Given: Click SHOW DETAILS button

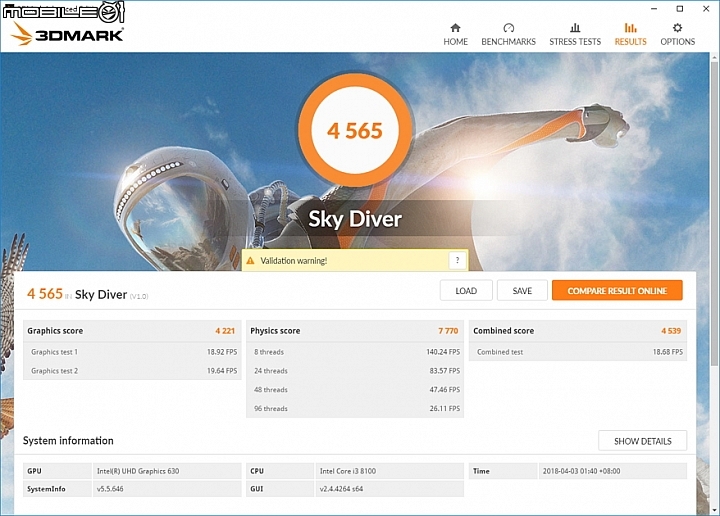Looking at the screenshot, I should (642, 441).
